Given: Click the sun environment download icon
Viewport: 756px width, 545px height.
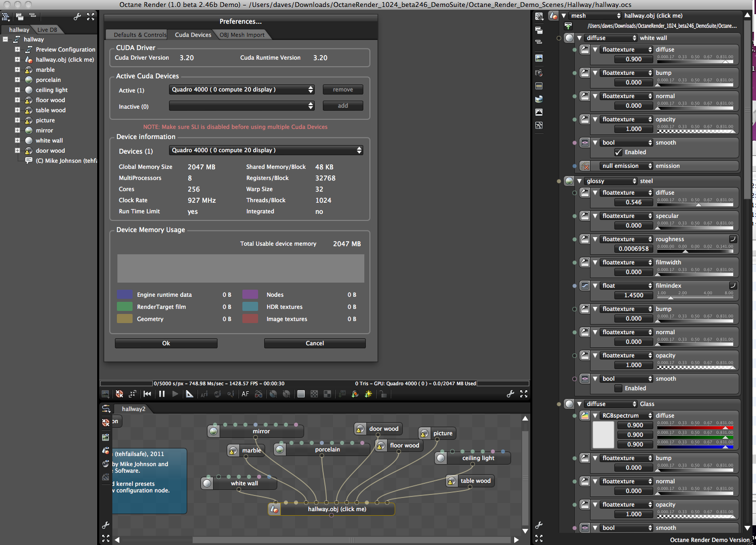Looking at the screenshot, I should pyautogui.click(x=368, y=394).
